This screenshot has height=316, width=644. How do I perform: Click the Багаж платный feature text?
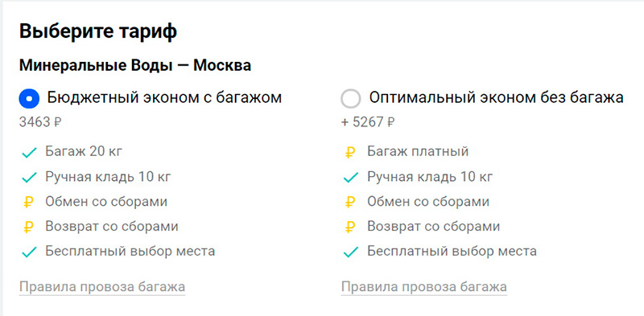coord(418,152)
